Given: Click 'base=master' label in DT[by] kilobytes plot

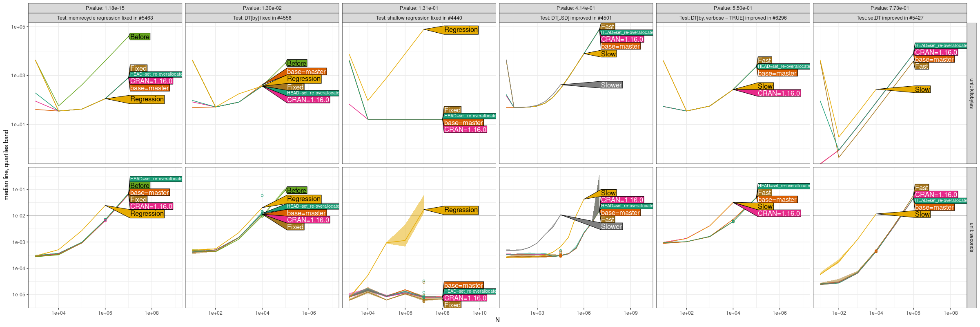Looking at the screenshot, I should (x=306, y=72).
